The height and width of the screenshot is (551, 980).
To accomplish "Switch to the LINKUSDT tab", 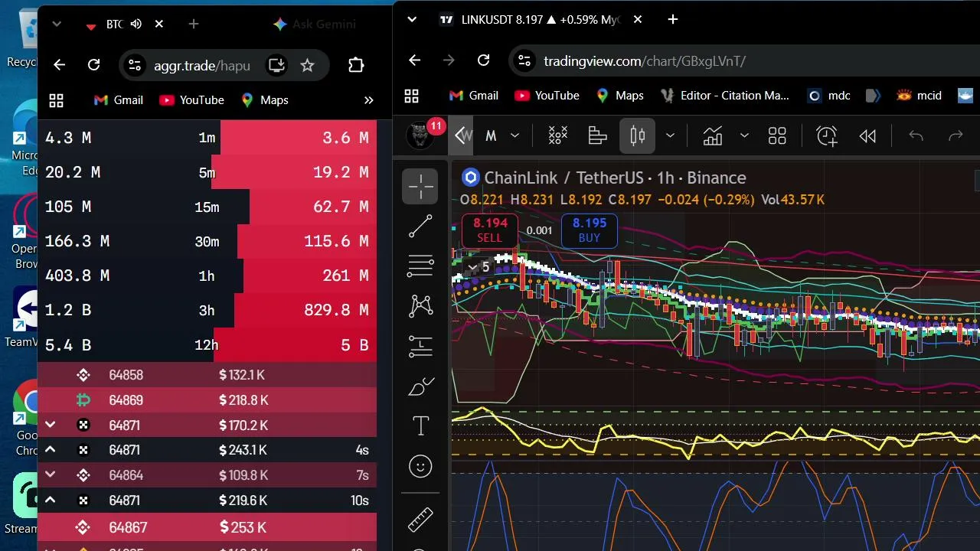I will tap(541, 19).
